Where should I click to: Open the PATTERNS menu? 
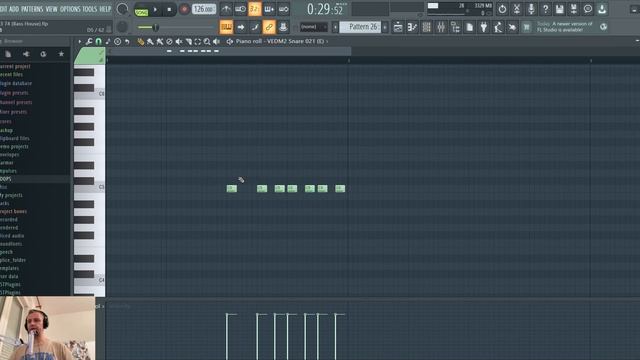(x=32, y=9)
